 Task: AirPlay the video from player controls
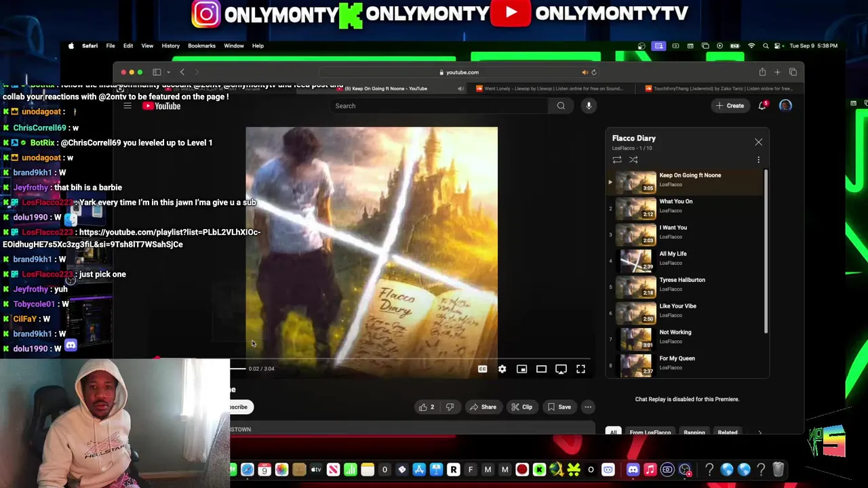pyautogui.click(x=561, y=369)
